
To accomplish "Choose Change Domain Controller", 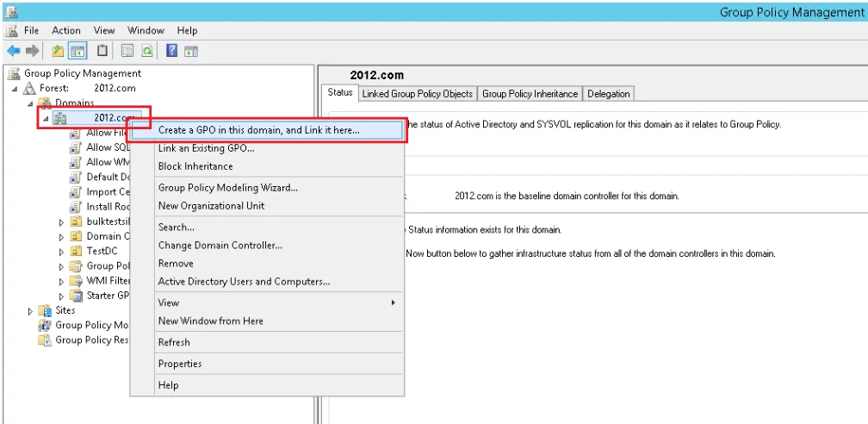I will [x=267, y=245].
